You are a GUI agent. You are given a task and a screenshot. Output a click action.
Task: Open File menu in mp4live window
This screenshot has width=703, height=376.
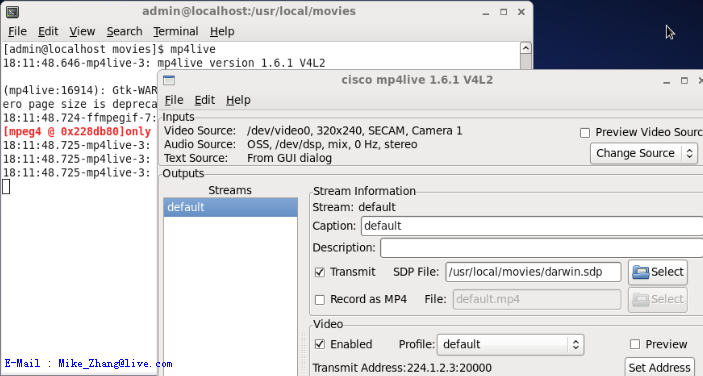point(174,100)
